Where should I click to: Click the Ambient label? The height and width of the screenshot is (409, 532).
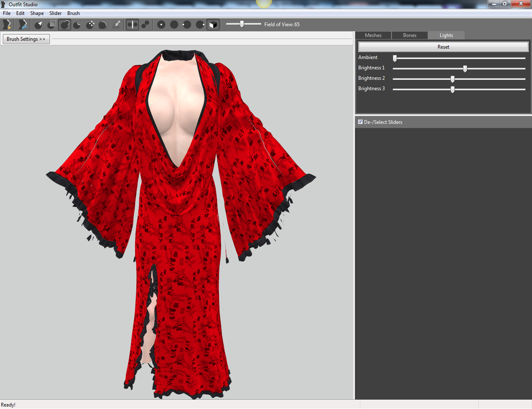tap(368, 57)
